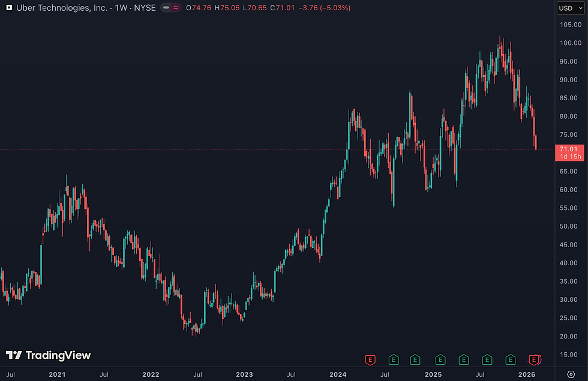This screenshot has height=381, width=588.
Task: Click the current price tag 71.01
Action: [569, 149]
